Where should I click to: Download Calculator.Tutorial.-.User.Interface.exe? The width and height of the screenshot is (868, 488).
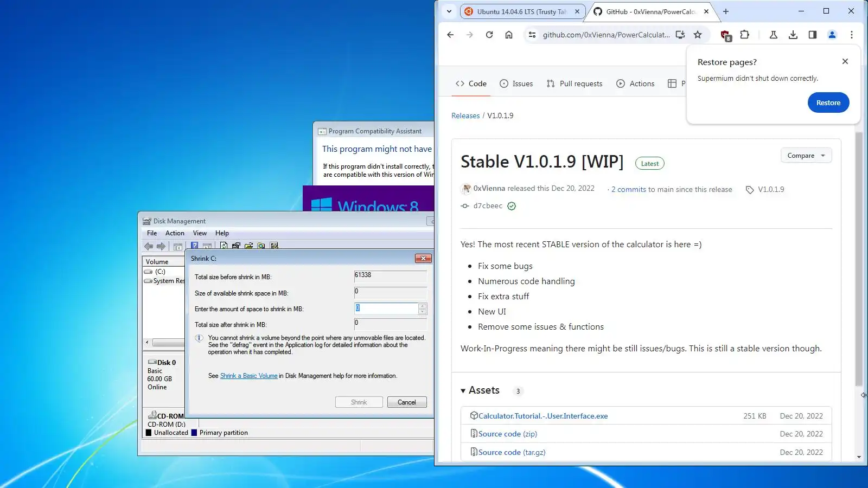tap(543, 416)
